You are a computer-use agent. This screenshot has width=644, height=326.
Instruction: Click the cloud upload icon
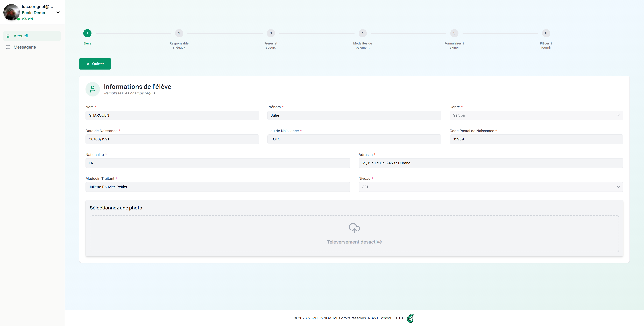(354, 228)
